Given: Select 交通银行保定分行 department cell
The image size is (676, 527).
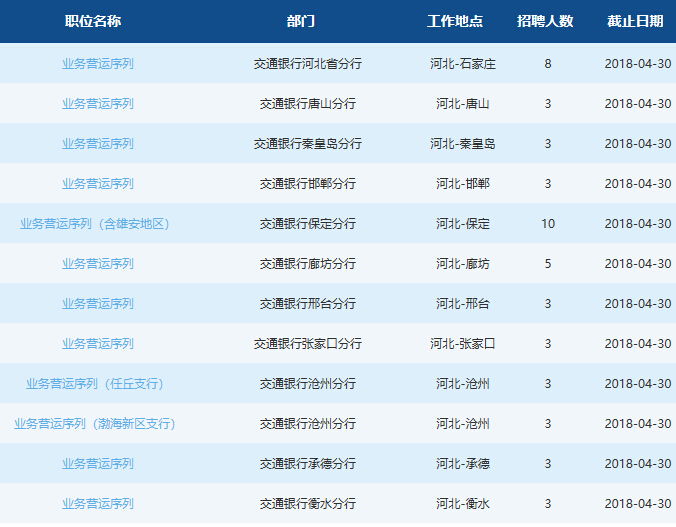Looking at the screenshot, I should tap(307, 224).
